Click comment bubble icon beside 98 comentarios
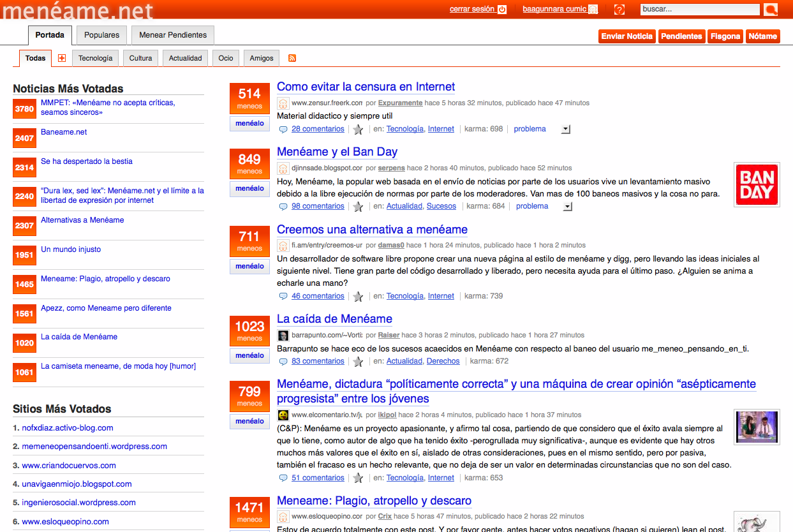The height and width of the screenshot is (532, 793). click(x=283, y=206)
